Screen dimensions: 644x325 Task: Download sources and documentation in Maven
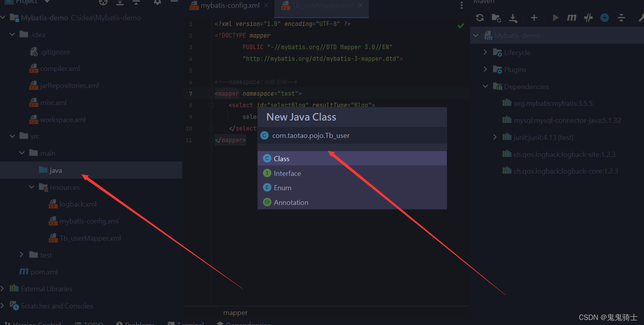513,18
